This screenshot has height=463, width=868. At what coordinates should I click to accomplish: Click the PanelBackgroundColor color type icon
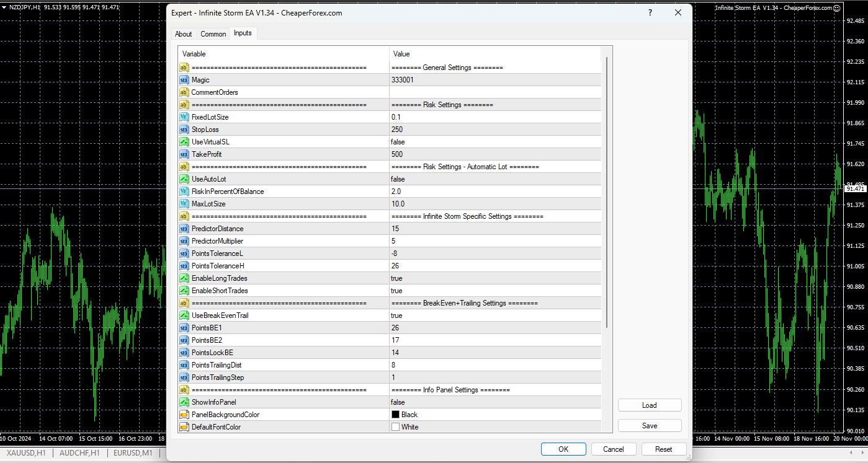pos(184,415)
